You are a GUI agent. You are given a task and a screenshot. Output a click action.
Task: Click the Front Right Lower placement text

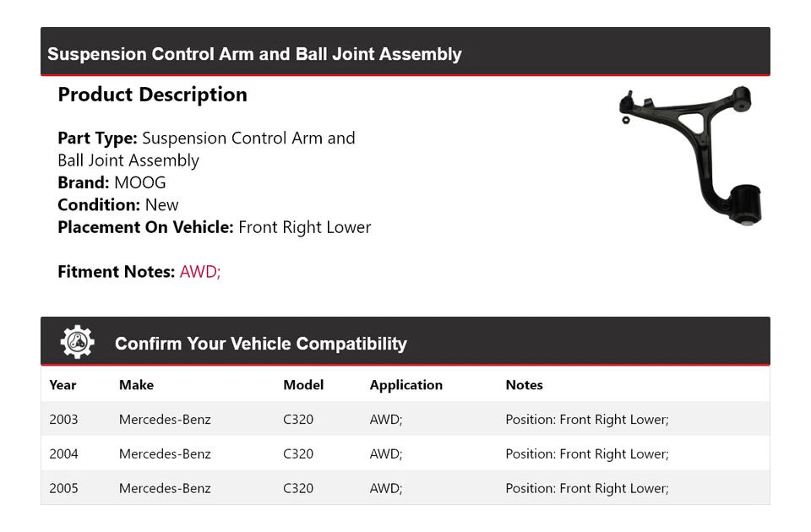[x=304, y=227]
